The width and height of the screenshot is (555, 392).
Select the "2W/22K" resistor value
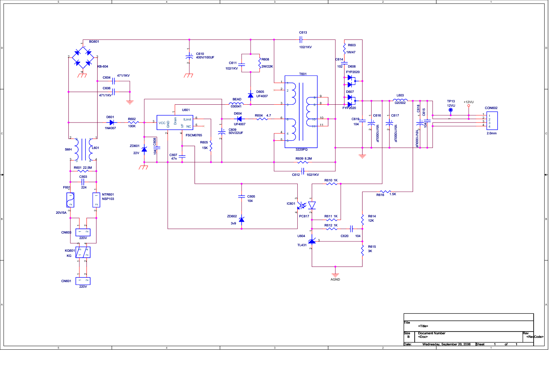coord(267,66)
